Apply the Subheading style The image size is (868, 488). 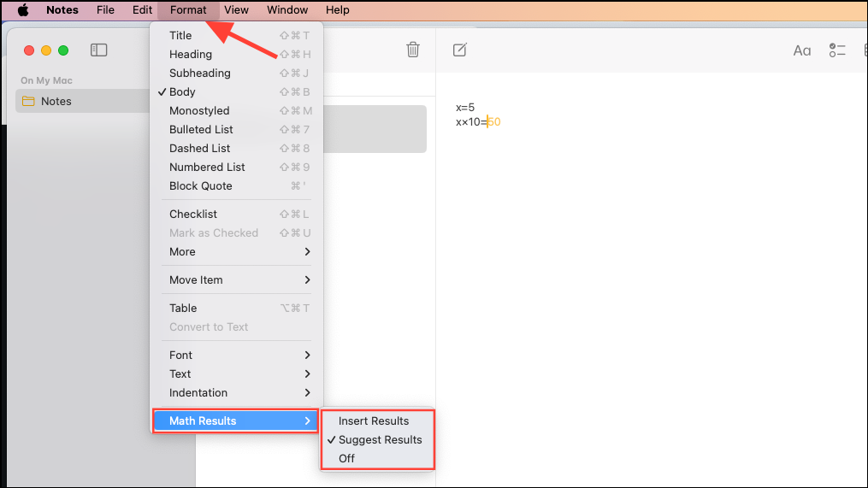[236, 73]
